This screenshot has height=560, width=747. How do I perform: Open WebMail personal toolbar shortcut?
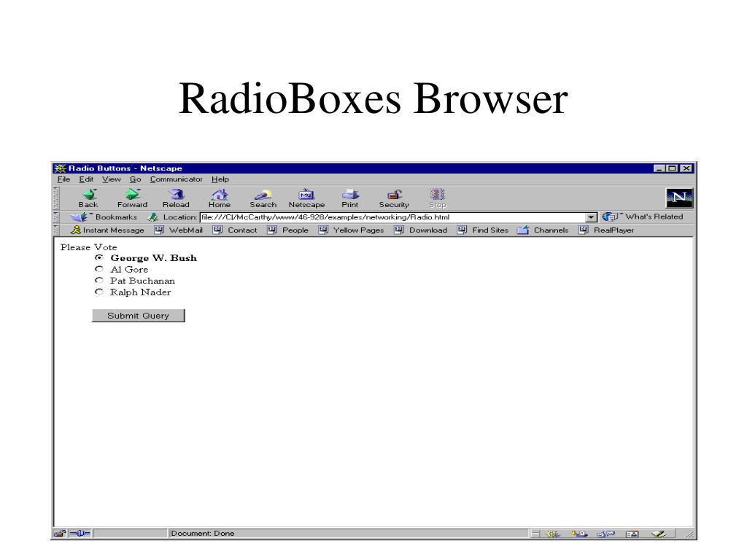179,230
